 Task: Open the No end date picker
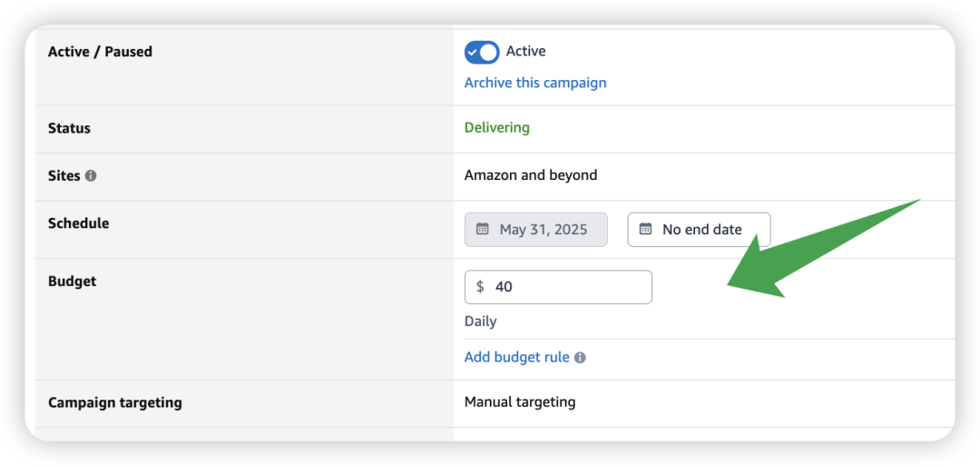[699, 230]
